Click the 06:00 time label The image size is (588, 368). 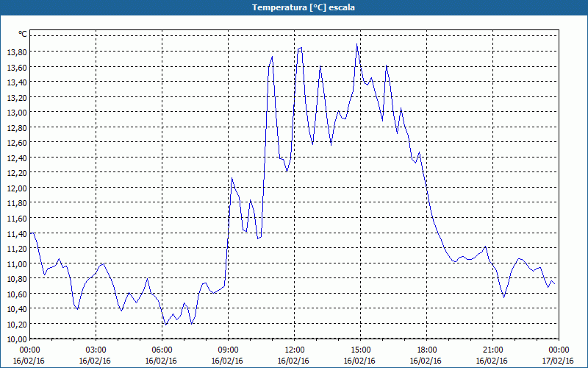click(x=162, y=350)
